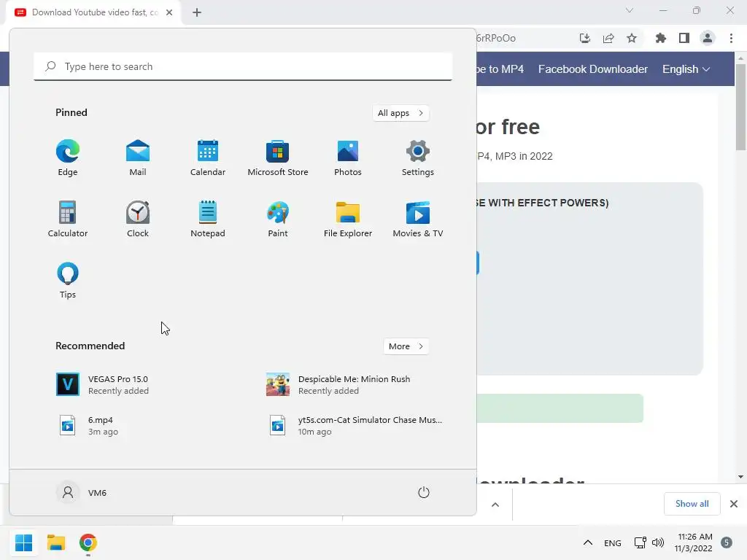The height and width of the screenshot is (560, 747).
Task: Click the Start menu power icon
Action: (x=424, y=492)
